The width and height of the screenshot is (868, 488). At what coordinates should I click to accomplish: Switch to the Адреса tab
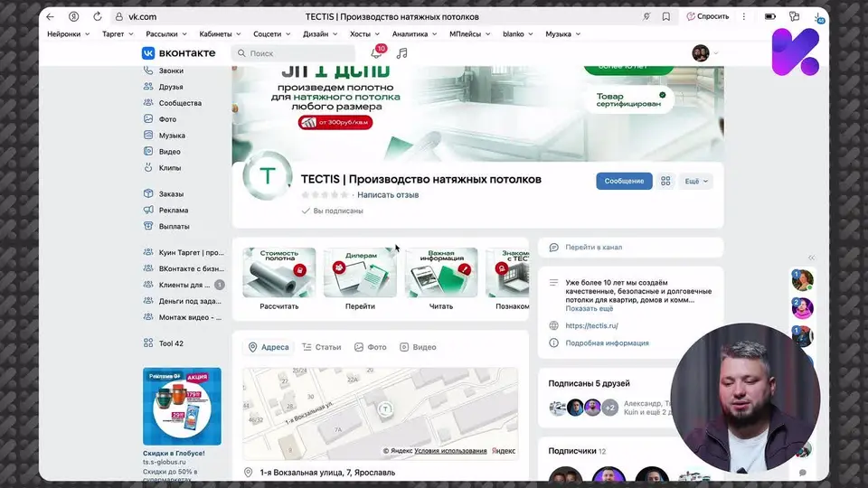coord(269,347)
